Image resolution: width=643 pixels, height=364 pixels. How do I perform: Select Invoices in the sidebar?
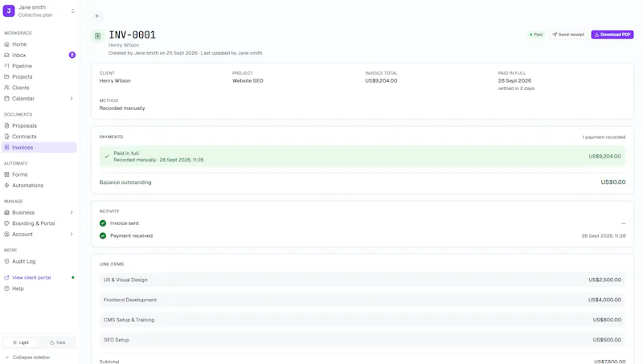pyautogui.click(x=39, y=147)
